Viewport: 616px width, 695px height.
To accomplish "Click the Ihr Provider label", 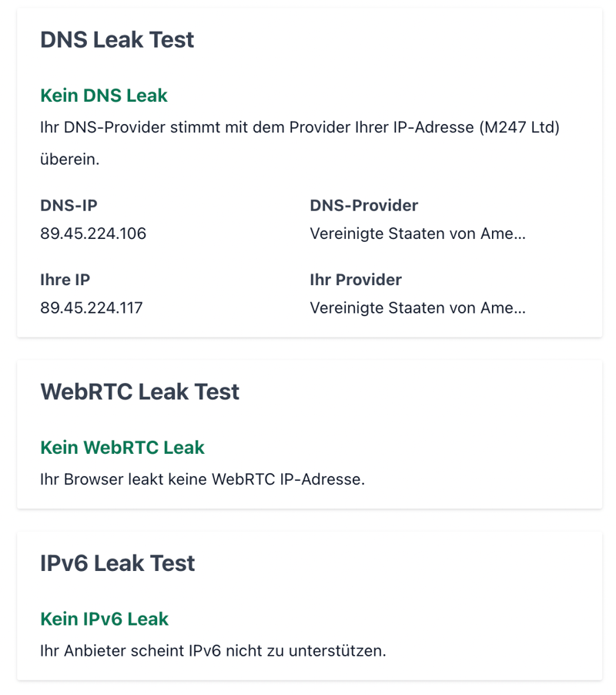I will pyautogui.click(x=356, y=280).
